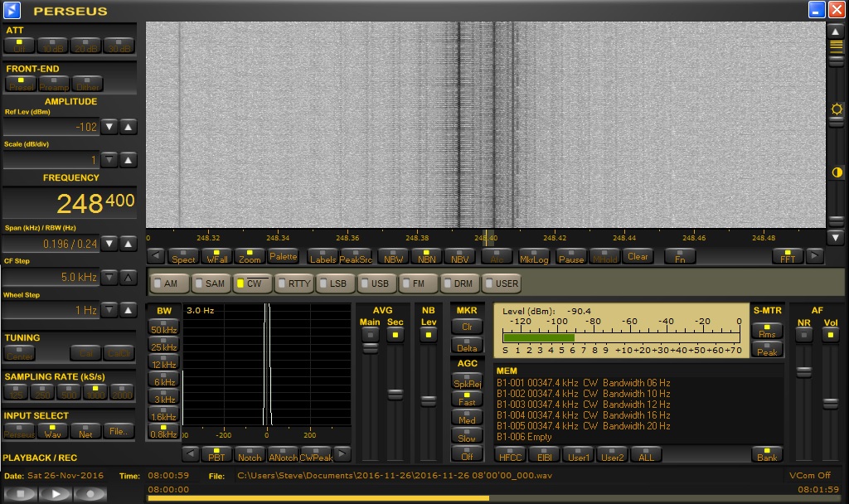Open the File.. input selector
The height and width of the screenshot is (504, 849).
pyautogui.click(x=119, y=431)
